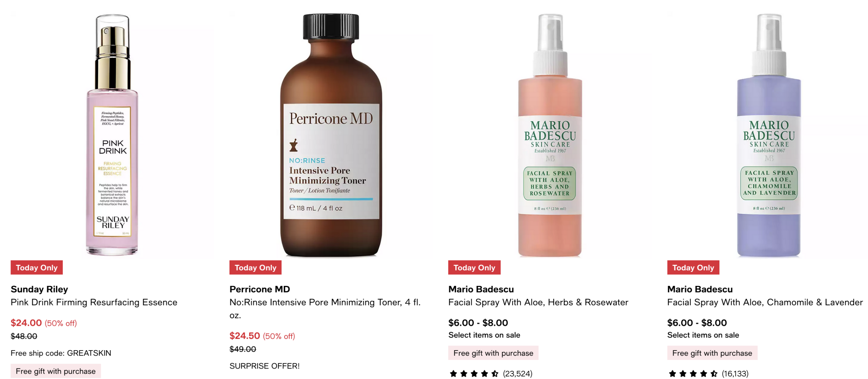Click Free gift with purchase under Sunday Riley
Viewport: 868px width, 379px height.
point(56,371)
